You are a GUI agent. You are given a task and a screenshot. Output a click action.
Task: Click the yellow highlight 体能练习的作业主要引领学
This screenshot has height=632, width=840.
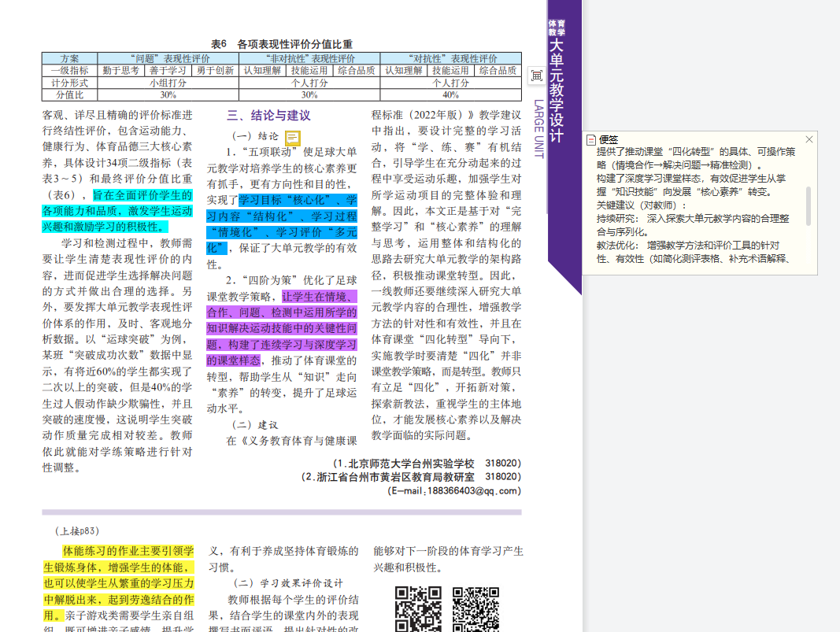pyautogui.click(x=128, y=551)
